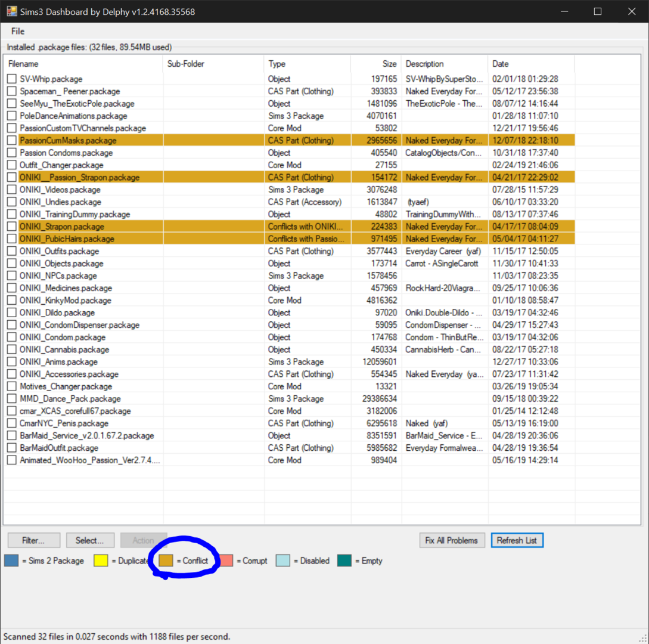Image resolution: width=649 pixels, height=644 pixels.
Task: Select ONIKI_CondomDispenser.package filename
Action: [x=79, y=325]
